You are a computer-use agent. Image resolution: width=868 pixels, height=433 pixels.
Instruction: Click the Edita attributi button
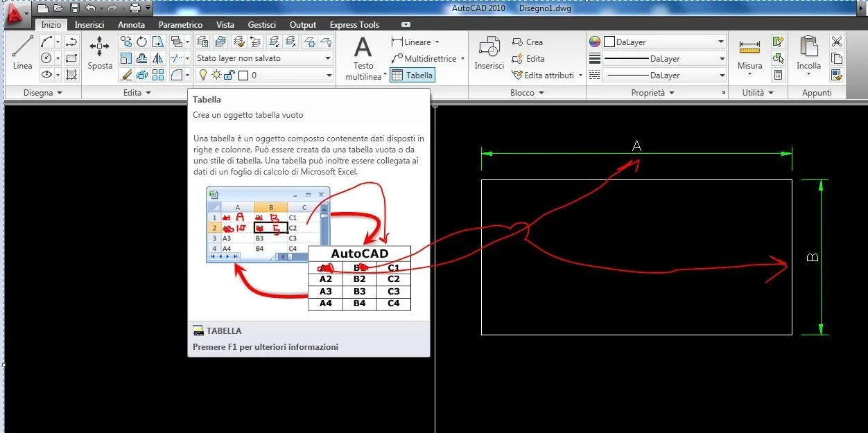click(x=543, y=75)
